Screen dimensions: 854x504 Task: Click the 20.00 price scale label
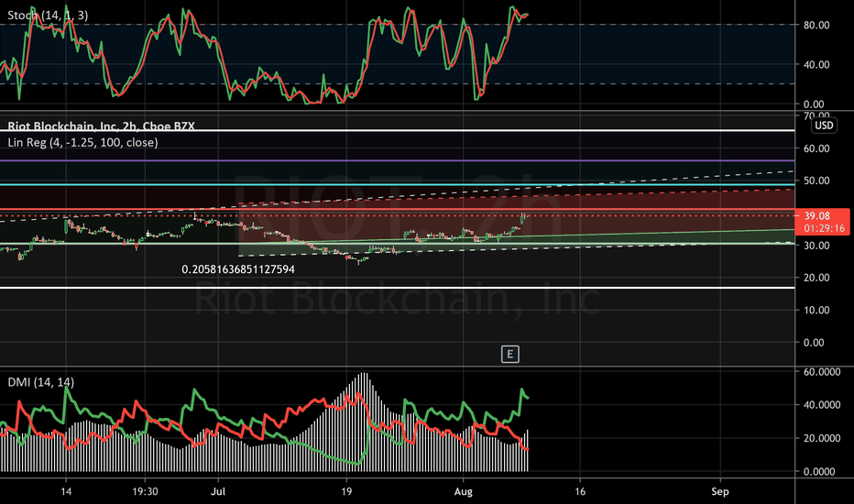tap(816, 278)
